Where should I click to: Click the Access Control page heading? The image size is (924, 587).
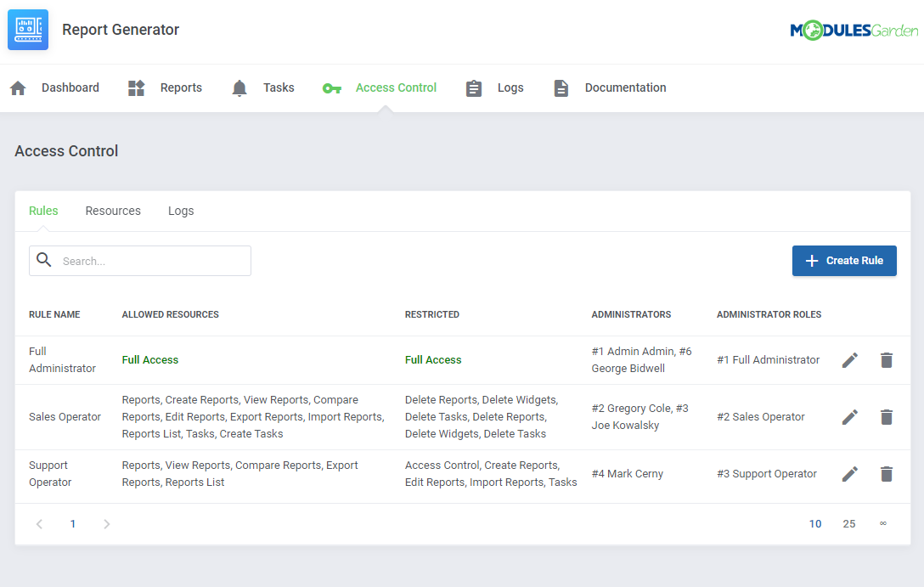point(66,151)
